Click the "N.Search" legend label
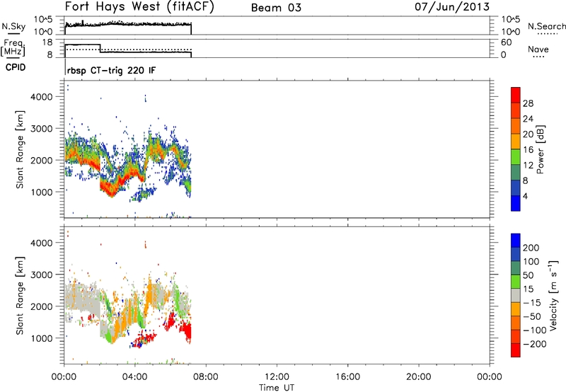Viewport: 566px width, 392px height. click(546, 26)
